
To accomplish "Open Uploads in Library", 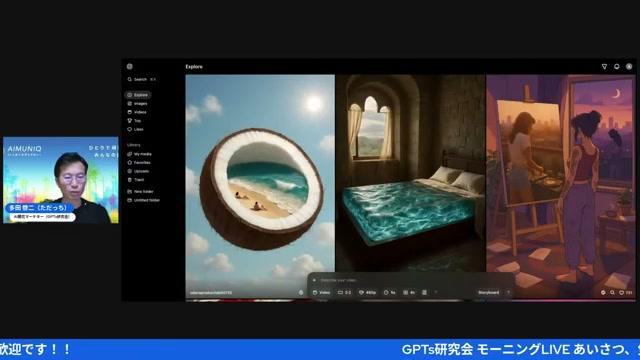I will point(138,171).
